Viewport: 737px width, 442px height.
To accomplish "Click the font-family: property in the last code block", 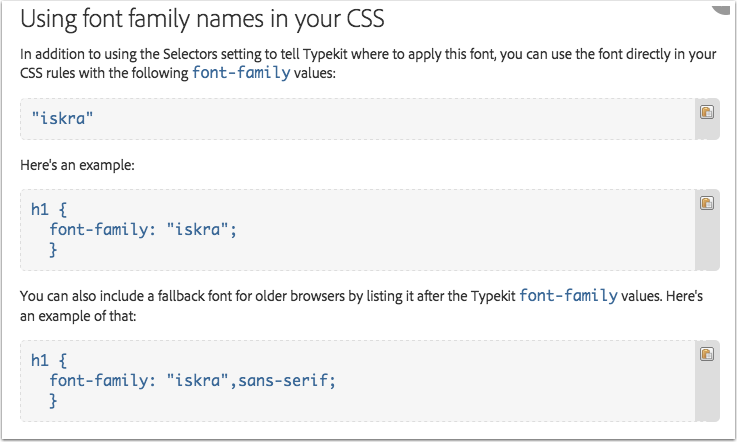I will [x=102, y=380].
